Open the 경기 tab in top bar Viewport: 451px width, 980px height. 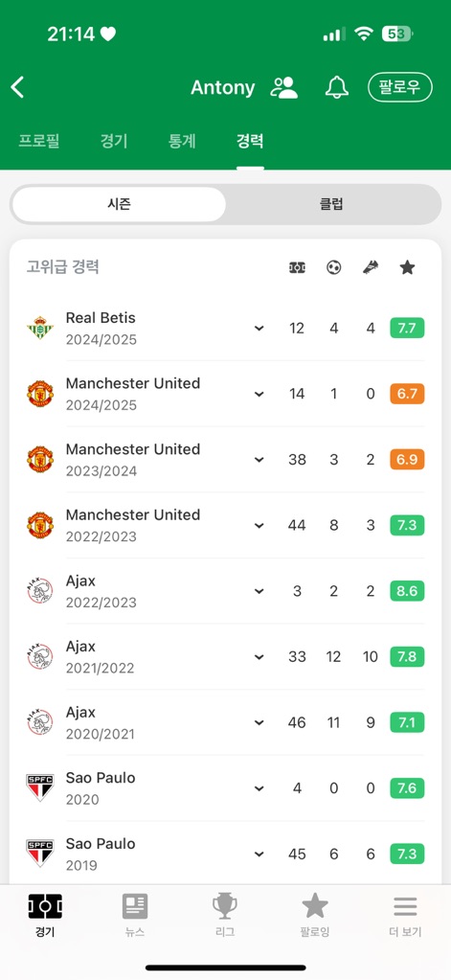(x=114, y=141)
